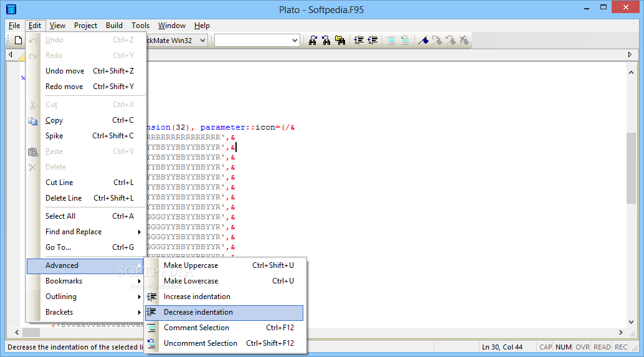Click the OVR indicator in status bar
Viewport: 644px width, 357px height.
tap(582, 347)
